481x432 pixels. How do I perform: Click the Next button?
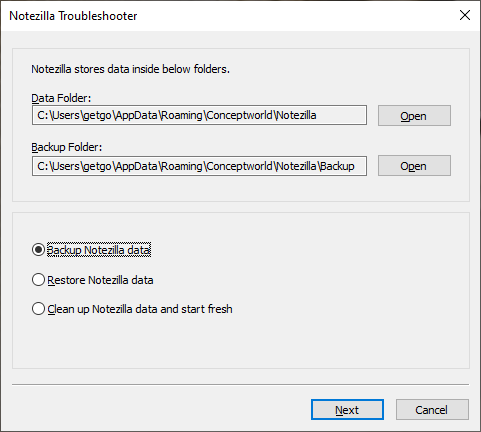pos(347,410)
